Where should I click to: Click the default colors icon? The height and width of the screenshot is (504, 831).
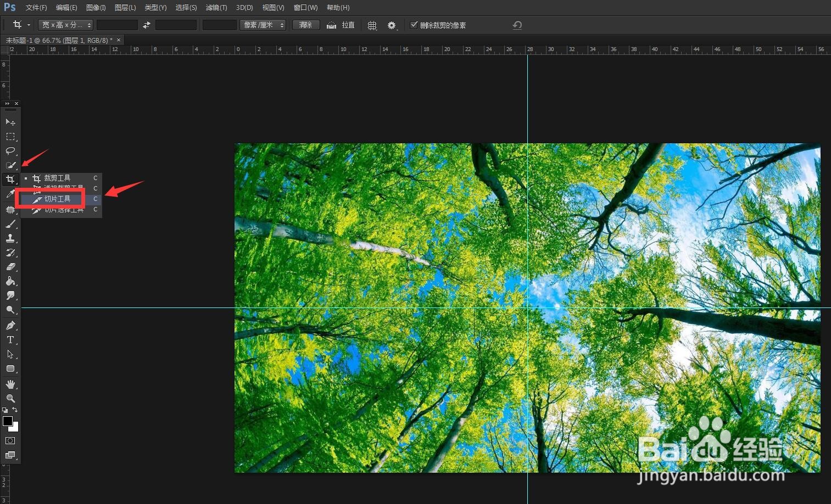click(5, 410)
